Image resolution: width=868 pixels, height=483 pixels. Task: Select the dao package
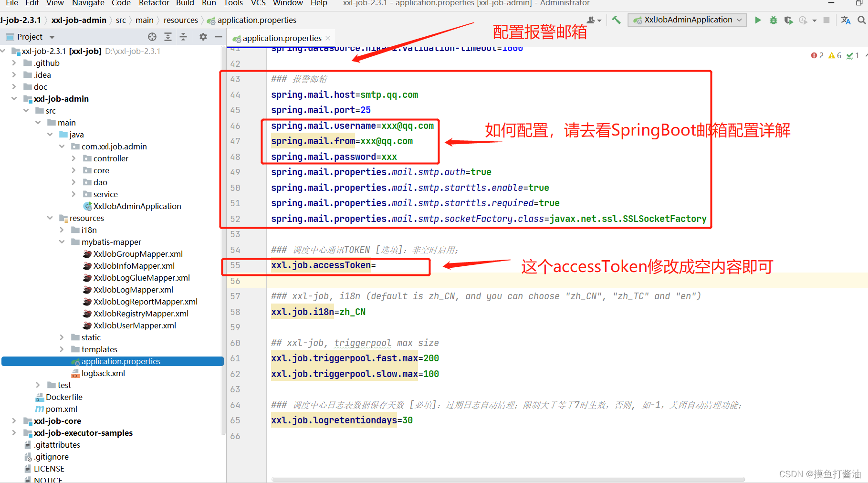[x=95, y=182]
